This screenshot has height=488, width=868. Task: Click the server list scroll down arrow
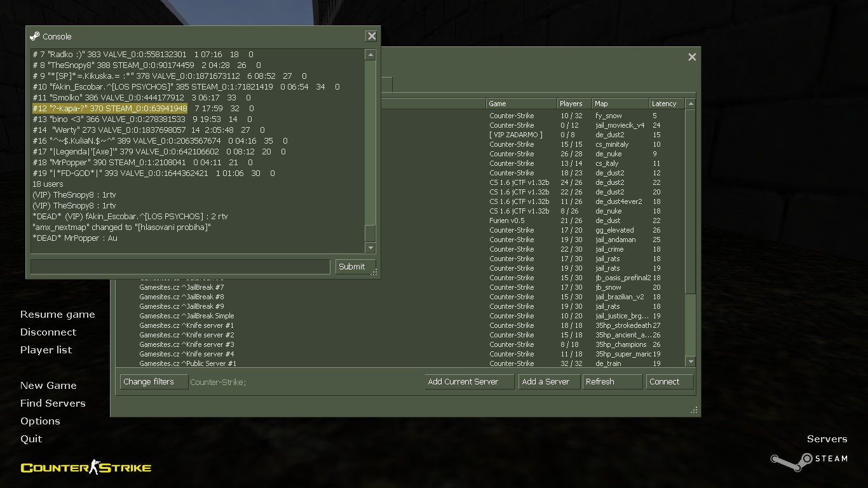[x=691, y=362]
